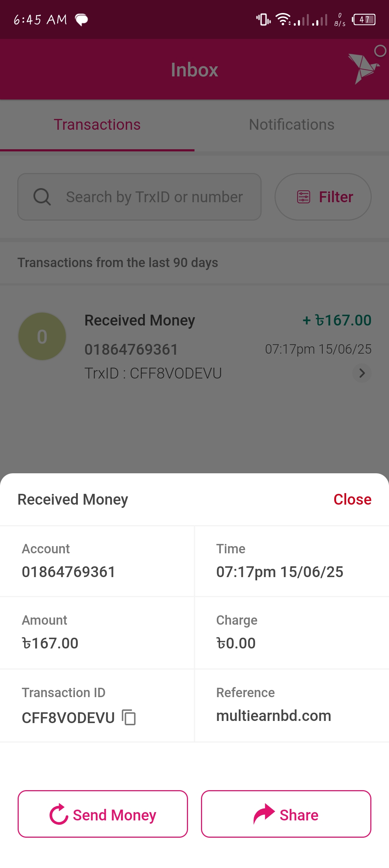Tap the vibrate mode status icon
The height and width of the screenshot is (868, 389).
tap(263, 19)
